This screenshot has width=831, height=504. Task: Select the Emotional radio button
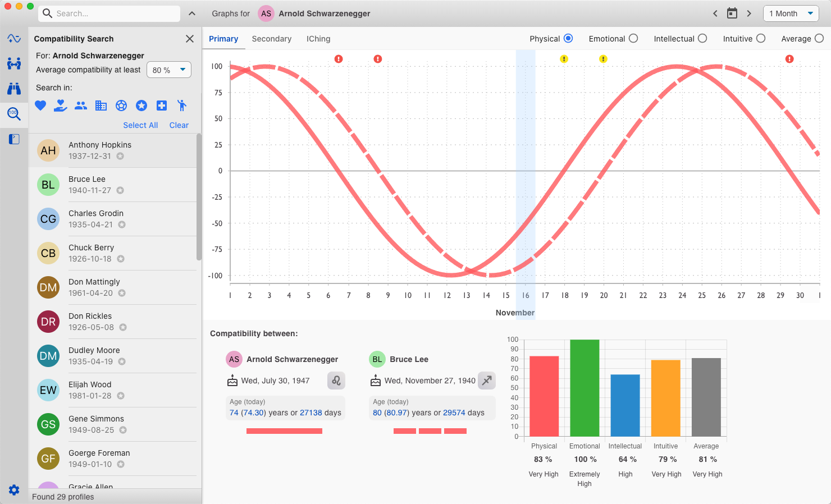click(x=633, y=38)
